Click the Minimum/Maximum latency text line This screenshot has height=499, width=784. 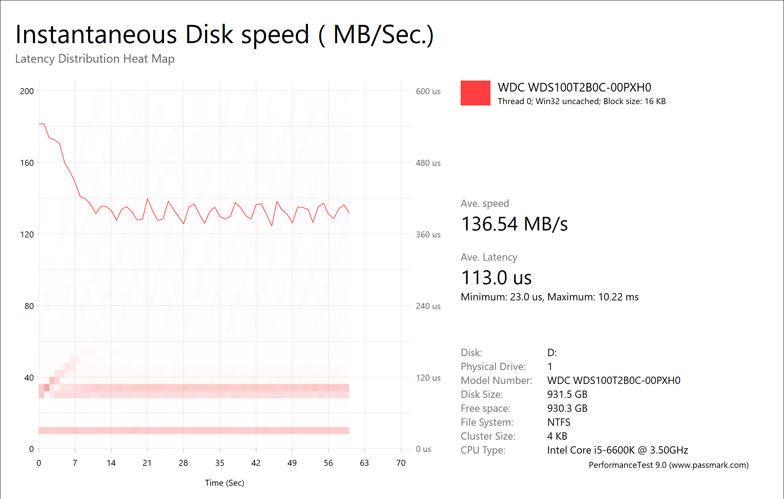pos(549,297)
